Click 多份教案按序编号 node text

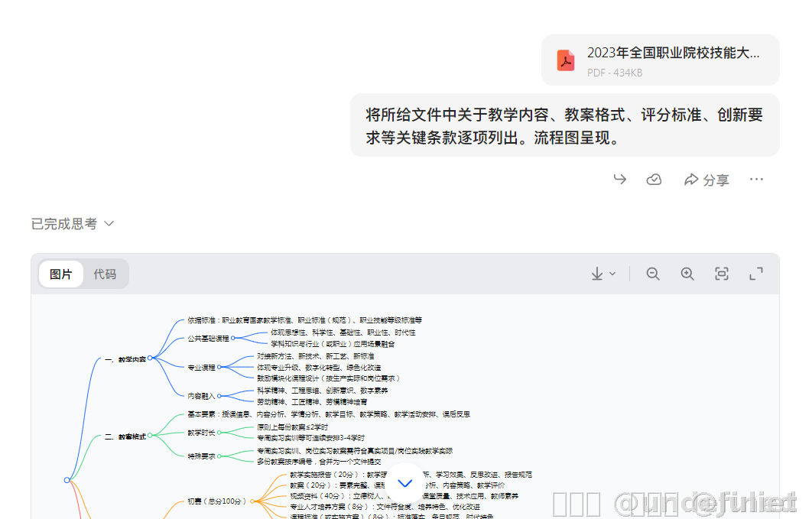click(x=319, y=462)
